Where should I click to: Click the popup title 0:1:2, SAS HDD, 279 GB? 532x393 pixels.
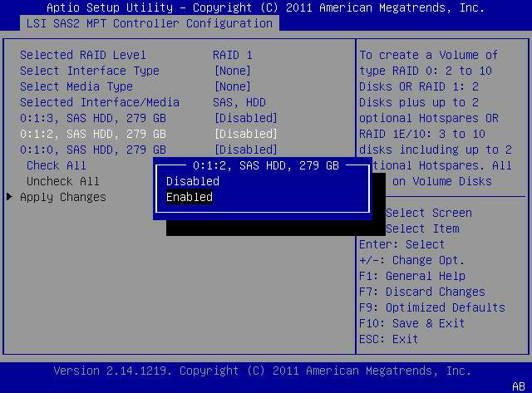pyautogui.click(x=266, y=165)
